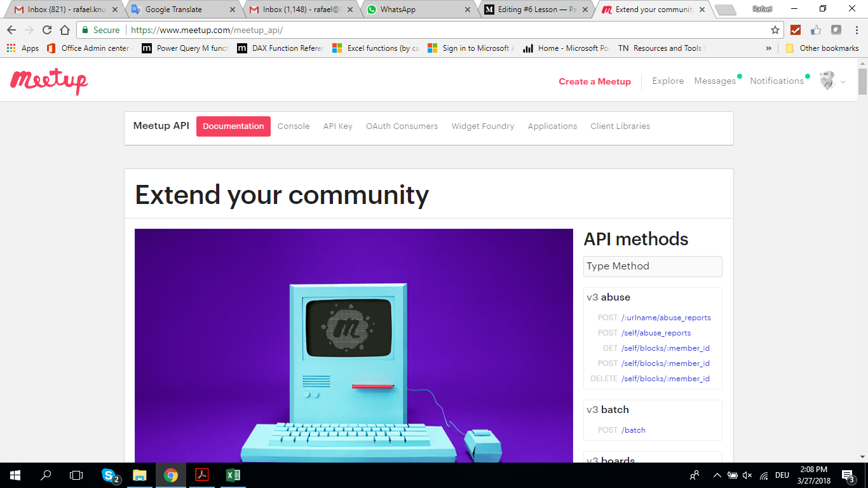Open Adobe Acrobat from the taskbar

pos(202,475)
